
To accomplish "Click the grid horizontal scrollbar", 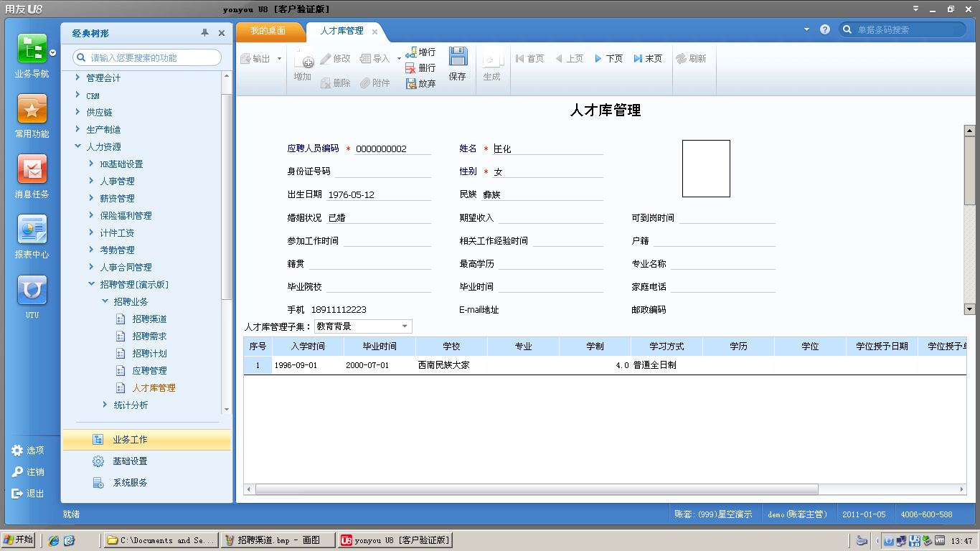I will click(x=537, y=489).
